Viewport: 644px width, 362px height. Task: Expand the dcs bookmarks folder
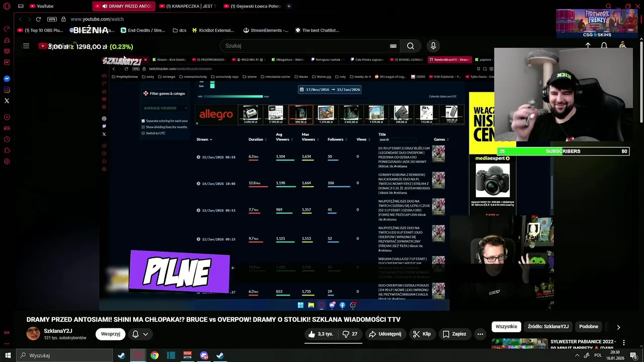tap(179, 30)
